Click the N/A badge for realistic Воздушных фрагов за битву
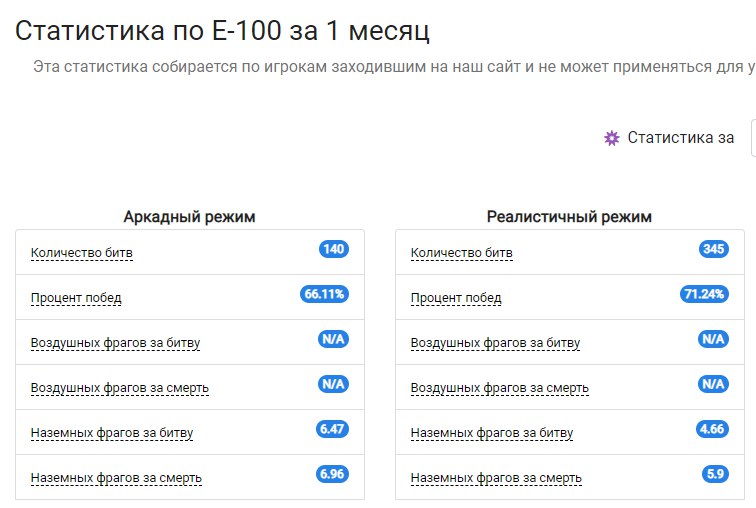Viewport: 756px width, 508px height. [713, 339]
